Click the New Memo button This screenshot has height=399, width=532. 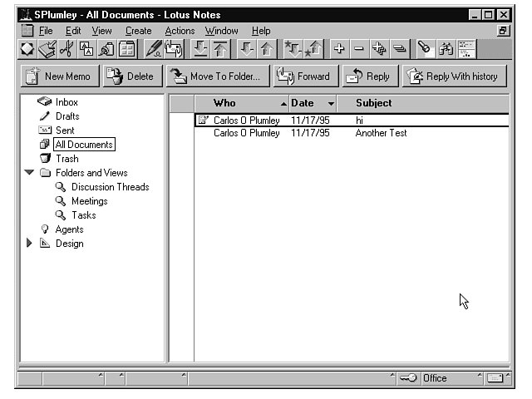pos(58,76)
